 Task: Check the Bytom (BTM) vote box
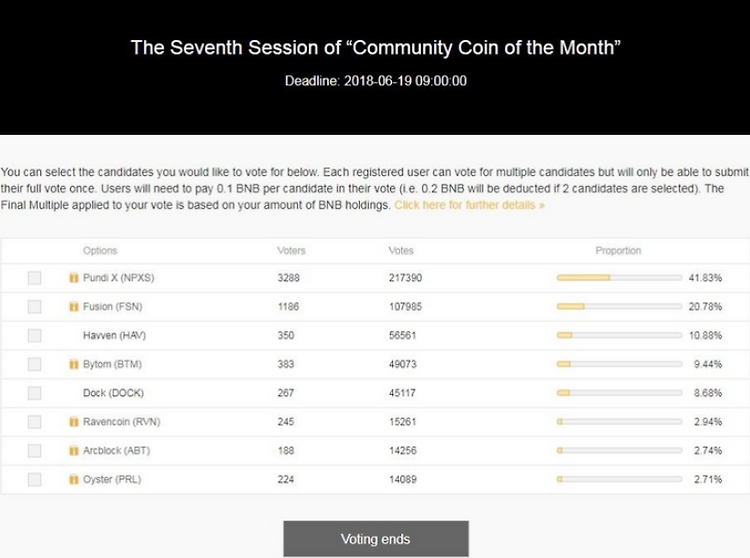[34, 364]
